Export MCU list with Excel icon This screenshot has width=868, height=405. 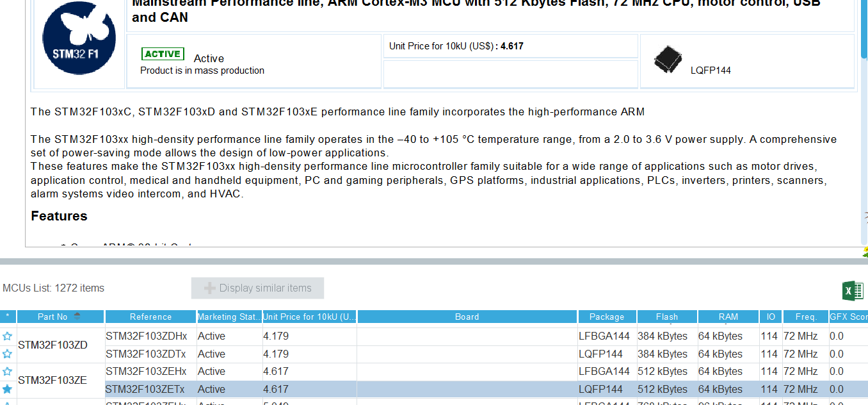pyautogui.click(x=853, y=290)
